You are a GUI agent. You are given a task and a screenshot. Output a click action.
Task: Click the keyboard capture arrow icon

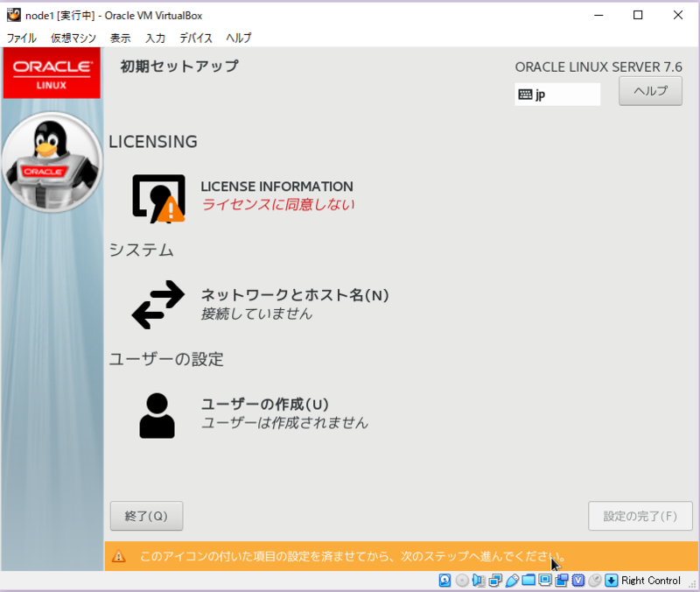tap(611, 581)
